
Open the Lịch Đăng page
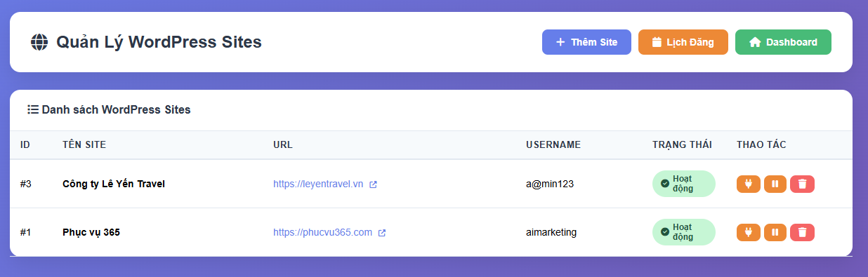pyautogui.click(x=683, y=42)
